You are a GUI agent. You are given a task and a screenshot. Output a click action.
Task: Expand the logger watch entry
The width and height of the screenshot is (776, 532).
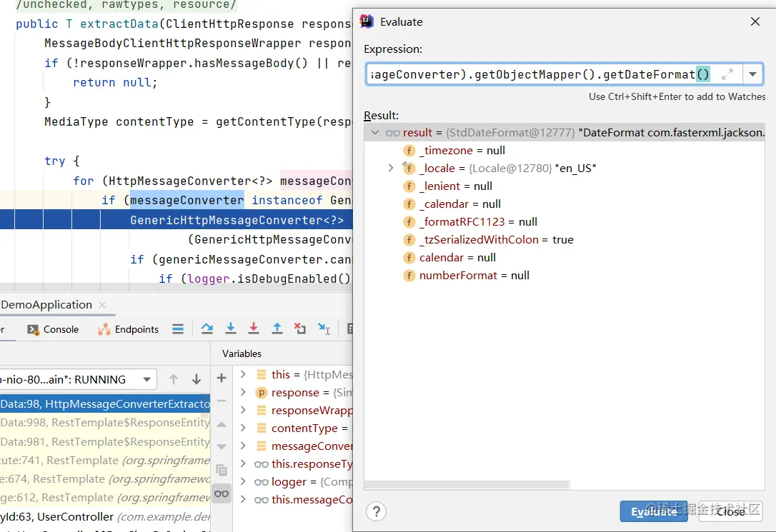click(x=242, y=481)
